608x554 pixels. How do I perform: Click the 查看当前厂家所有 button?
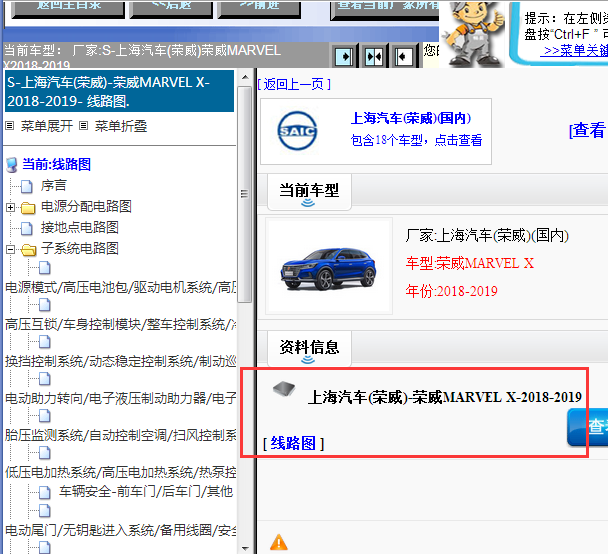pos(385,9)
